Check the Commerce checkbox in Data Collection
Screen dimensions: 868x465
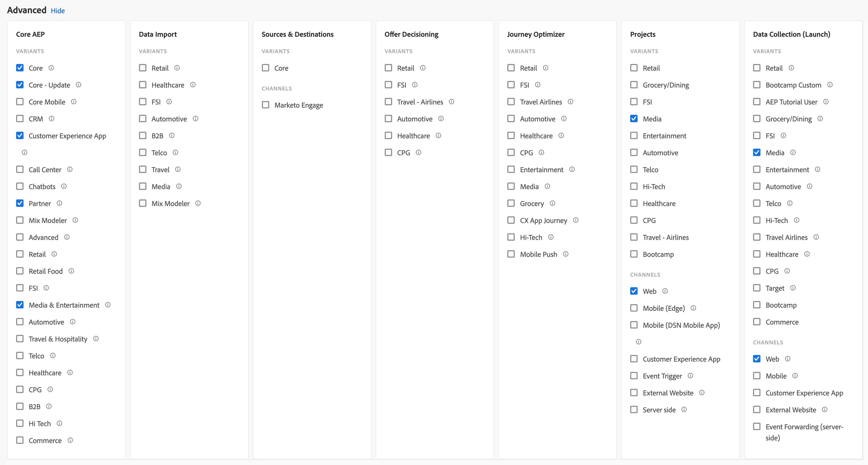tap(757, 322)
